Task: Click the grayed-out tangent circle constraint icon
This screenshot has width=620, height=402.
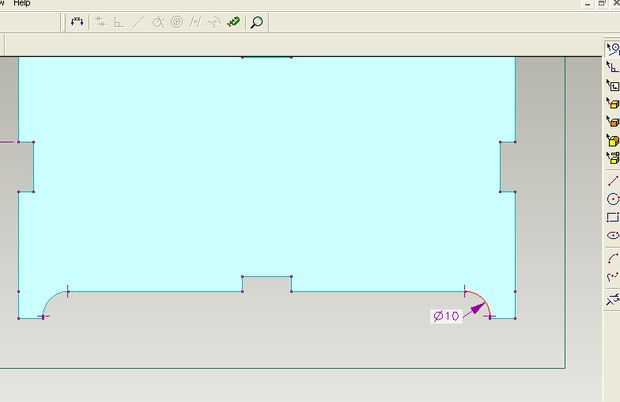Action: click(x=158, y=22)
